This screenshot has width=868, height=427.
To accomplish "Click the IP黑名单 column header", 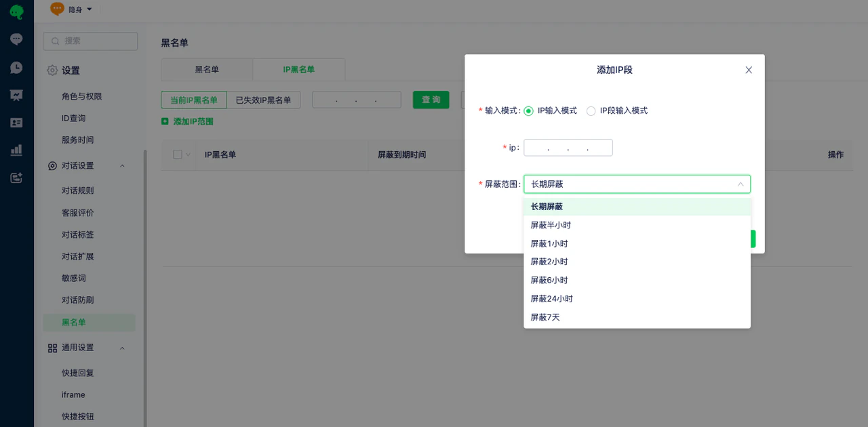I will click(x=220, y=155).
